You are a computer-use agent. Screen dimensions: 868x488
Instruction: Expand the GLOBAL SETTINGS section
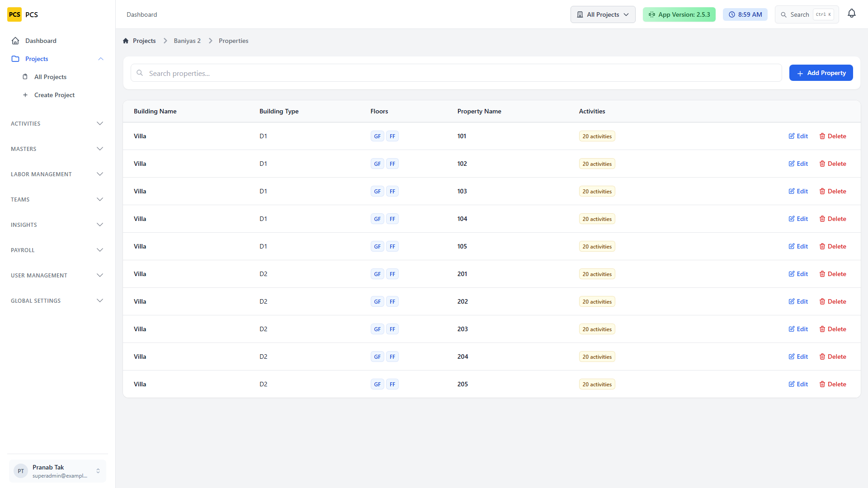coord(57,300)
